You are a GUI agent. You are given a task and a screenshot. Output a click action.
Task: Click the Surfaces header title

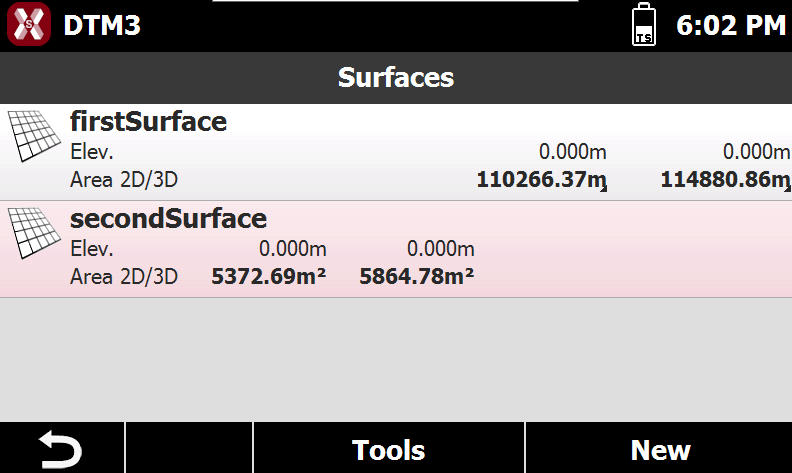395,78
